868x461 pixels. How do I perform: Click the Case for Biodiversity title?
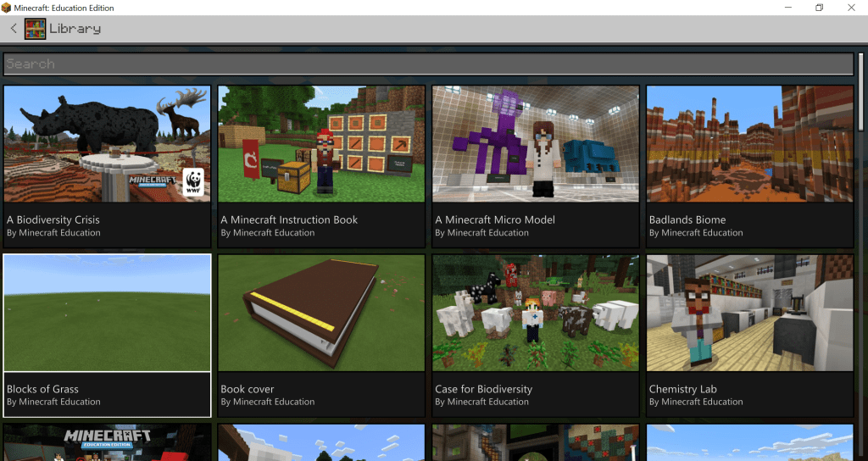tap(483, 389)
